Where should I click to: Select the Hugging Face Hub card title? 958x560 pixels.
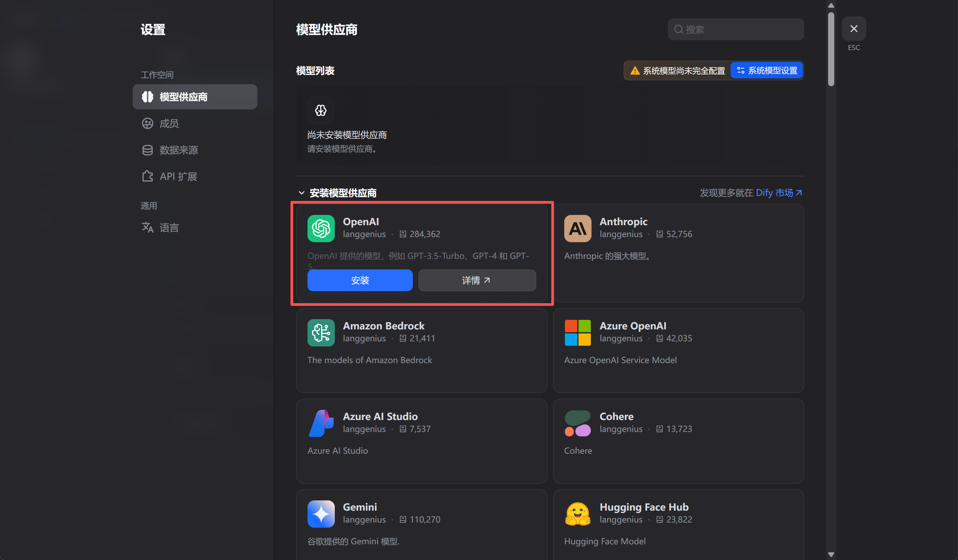[644, 507]
